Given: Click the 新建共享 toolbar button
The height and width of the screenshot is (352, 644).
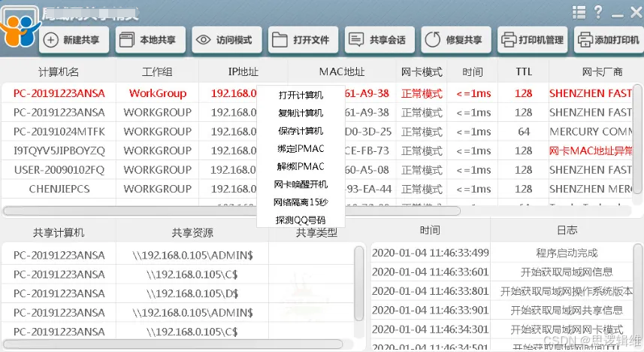Looking at the screenshot, I should (74, 40).
